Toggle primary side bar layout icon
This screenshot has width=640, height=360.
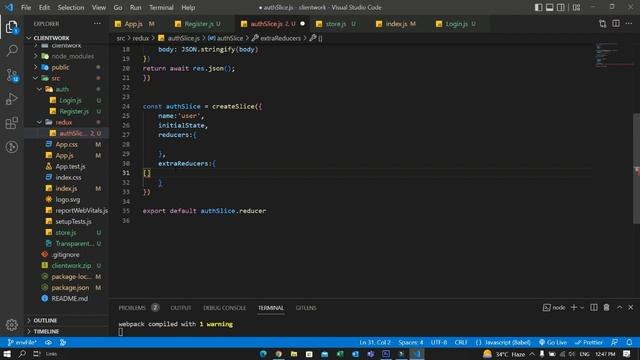click(x=538, y=7)
